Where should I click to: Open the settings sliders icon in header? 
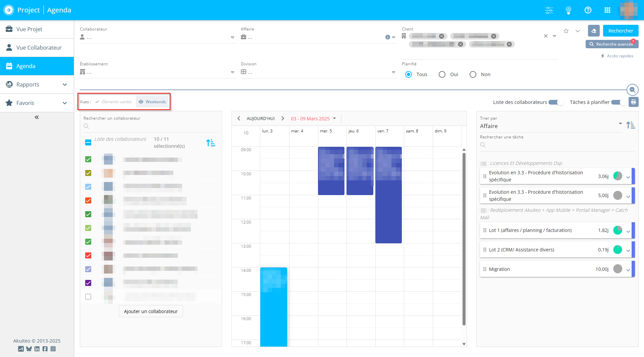pos(549,10)
